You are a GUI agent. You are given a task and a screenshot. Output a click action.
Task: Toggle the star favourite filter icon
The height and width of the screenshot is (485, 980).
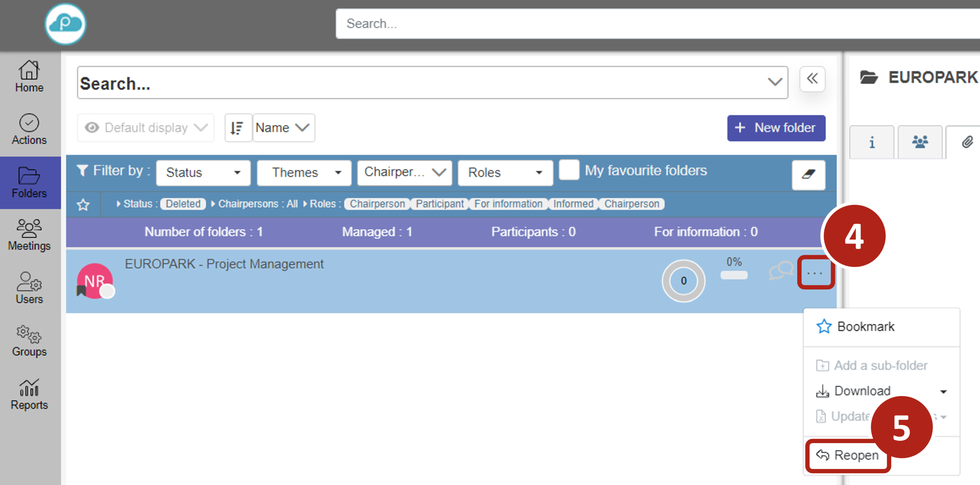coord(83,205)
